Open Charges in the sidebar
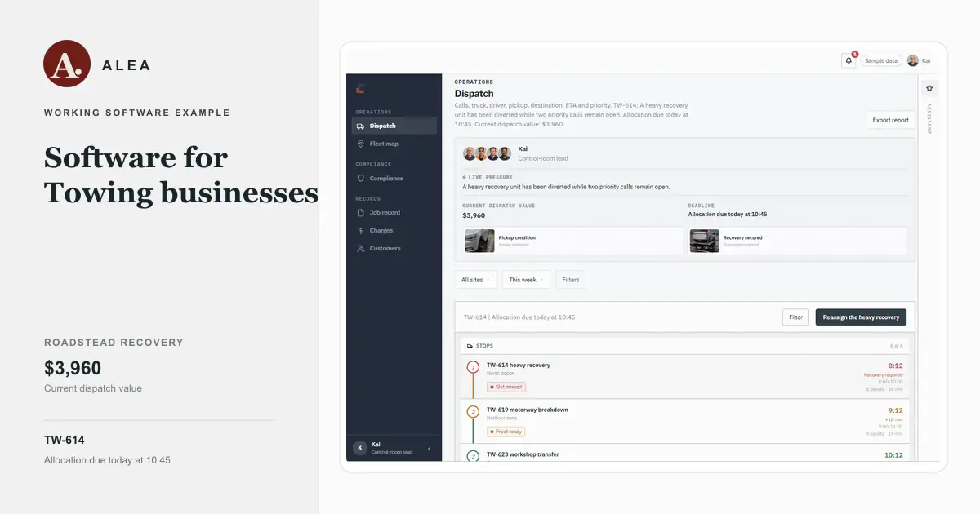This screenshot has width=980, height=514. [394, 230]
